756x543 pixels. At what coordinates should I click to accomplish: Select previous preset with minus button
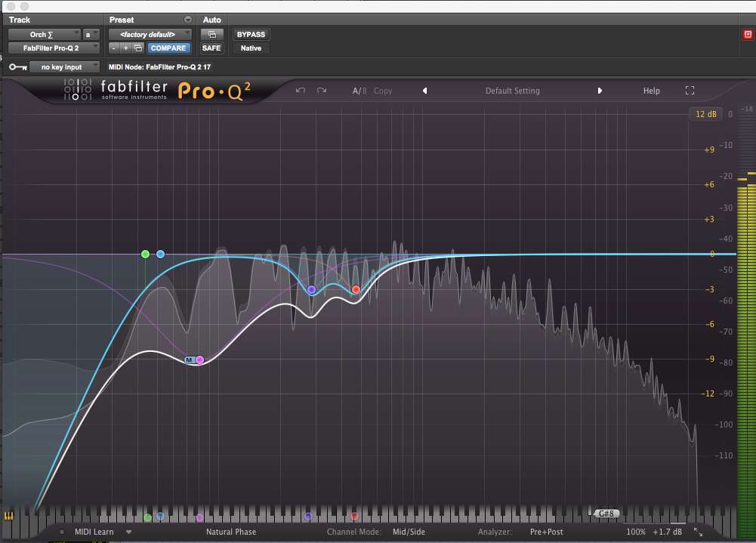point(114,48)
